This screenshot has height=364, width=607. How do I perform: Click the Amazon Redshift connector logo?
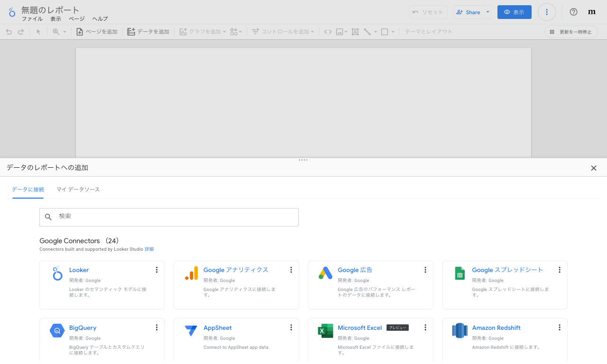tap(460, 331)
